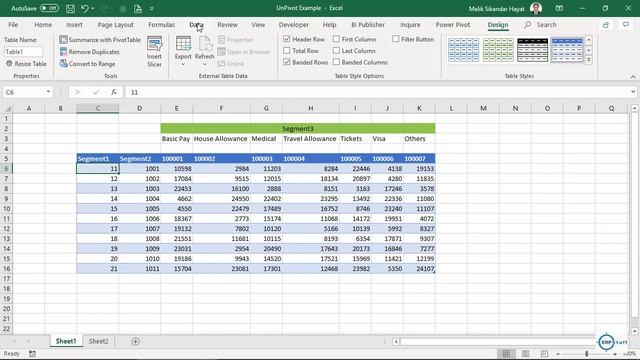Click Insert Slicer
This screenshot has width=640, height=360.
point(154,52)
